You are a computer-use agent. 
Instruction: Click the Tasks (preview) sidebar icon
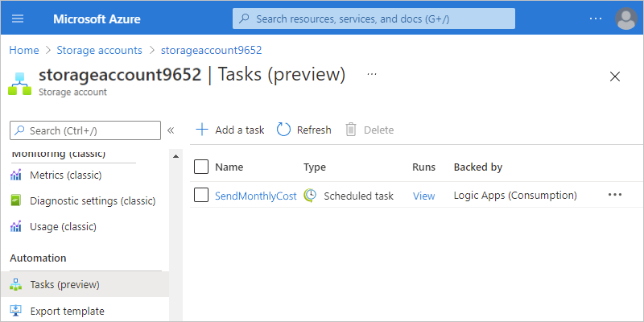click(15, 285)
